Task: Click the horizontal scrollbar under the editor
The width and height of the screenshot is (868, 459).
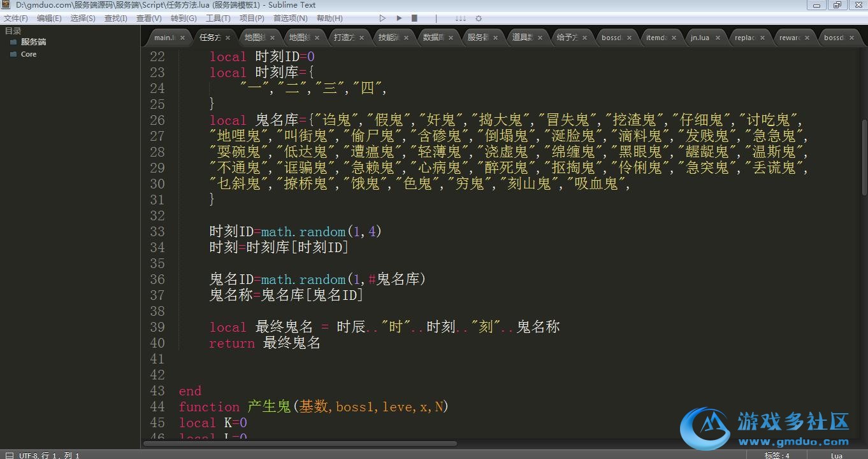Action: [300, 443]
